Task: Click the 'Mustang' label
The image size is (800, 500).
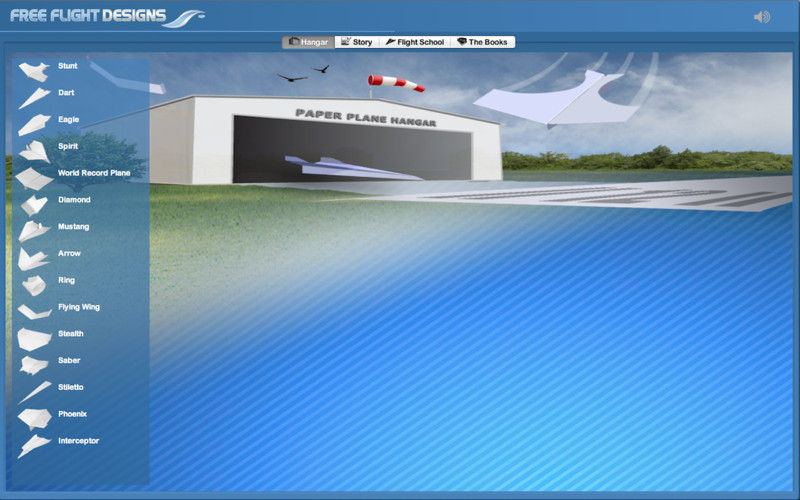Action: click(73, 227)
